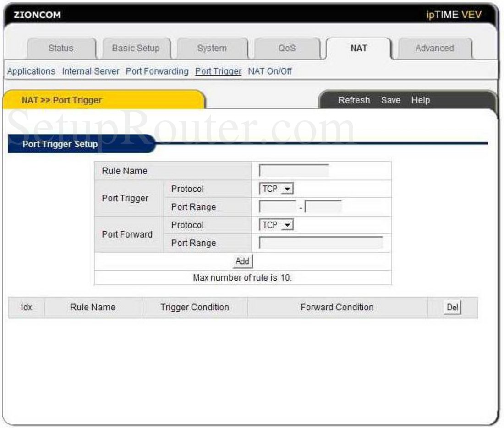Select the NAT tab
Image resolution: width=504 pixels, height=428 pixels.
click(x=359, y=48)
